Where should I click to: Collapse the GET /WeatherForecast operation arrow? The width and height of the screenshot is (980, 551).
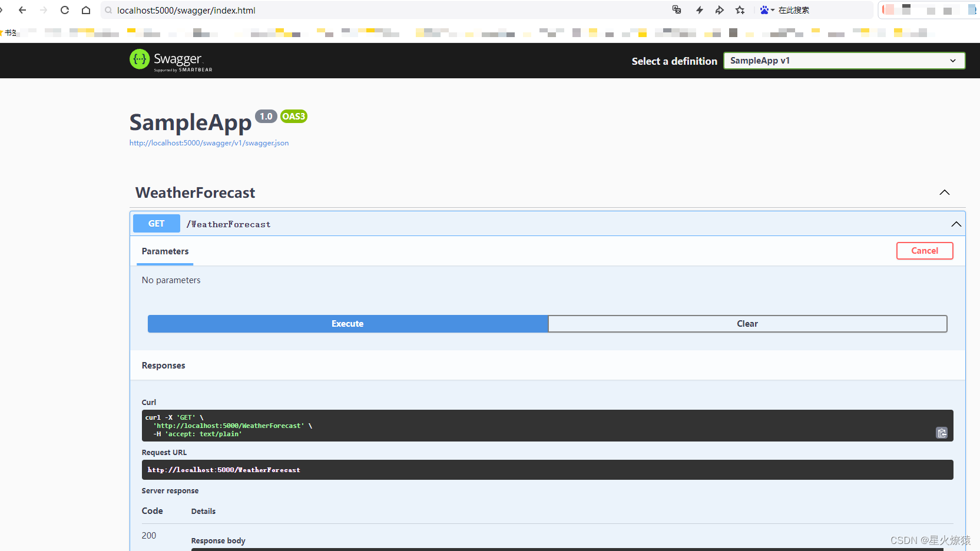[956, 224]
